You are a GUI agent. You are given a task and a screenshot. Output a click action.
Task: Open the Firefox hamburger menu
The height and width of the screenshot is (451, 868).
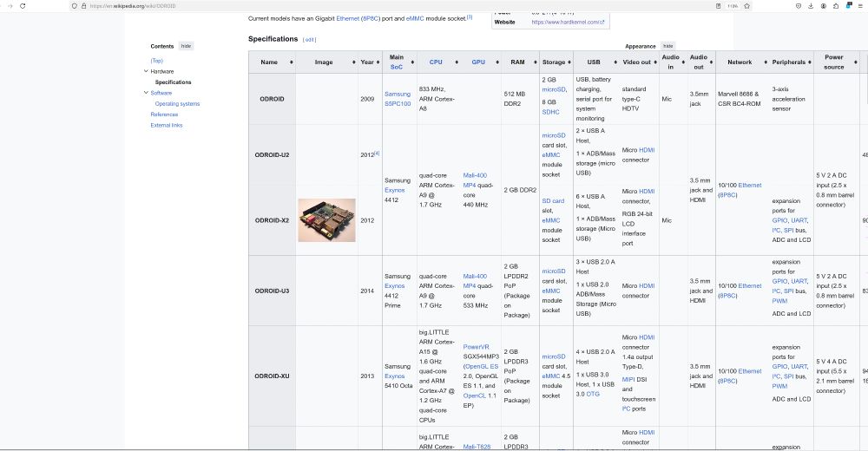(861, 6)
